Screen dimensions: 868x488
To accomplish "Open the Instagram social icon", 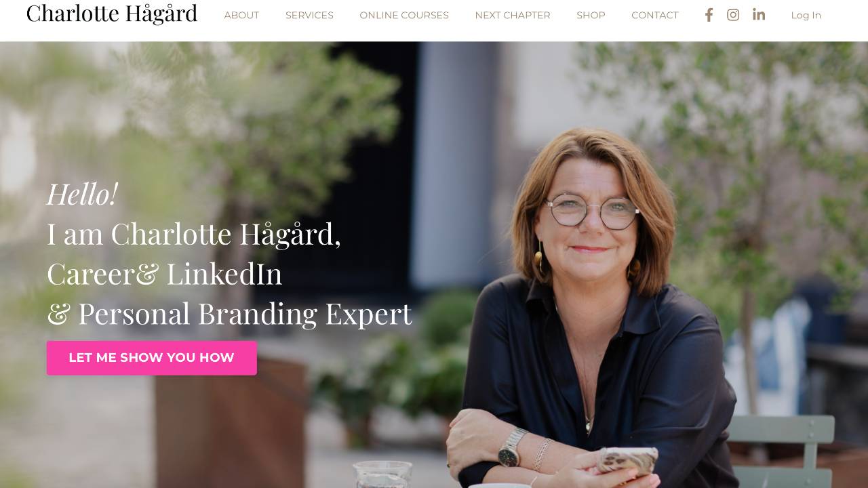I will (x=733, y=15).
